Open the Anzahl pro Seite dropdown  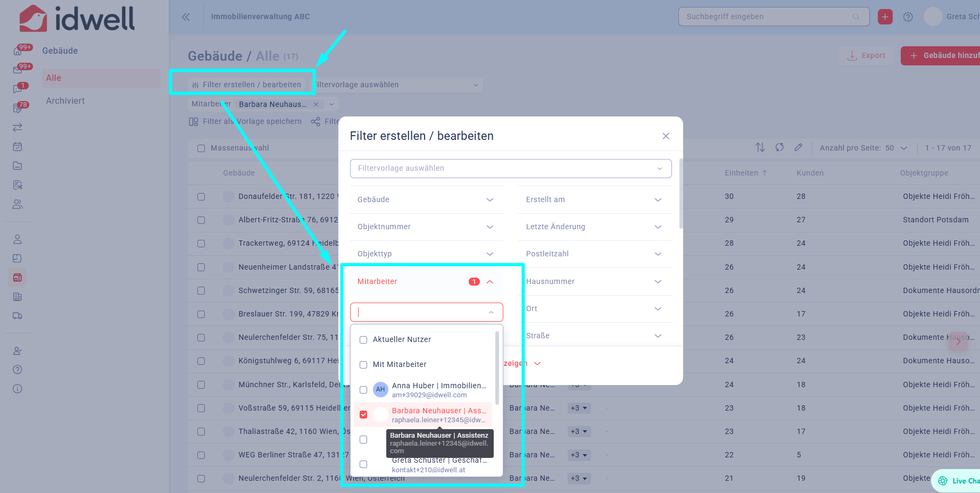click(896, 148)
